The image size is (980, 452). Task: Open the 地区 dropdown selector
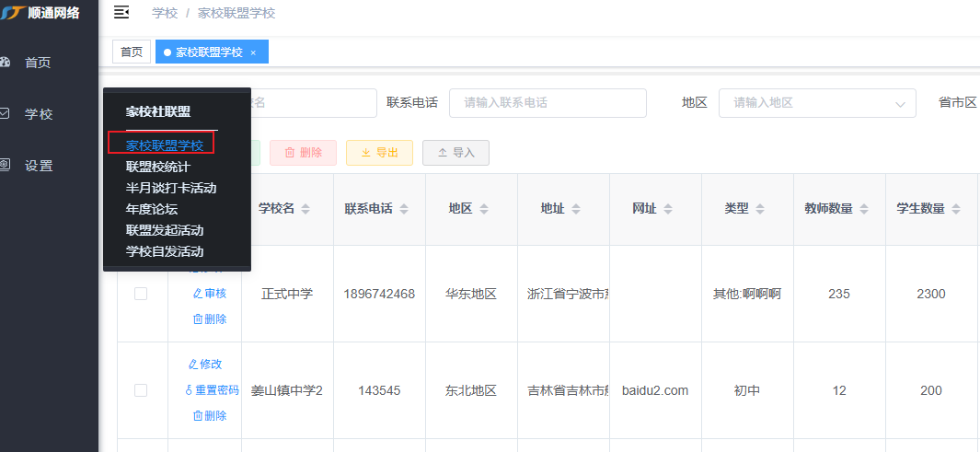[817, 103]
